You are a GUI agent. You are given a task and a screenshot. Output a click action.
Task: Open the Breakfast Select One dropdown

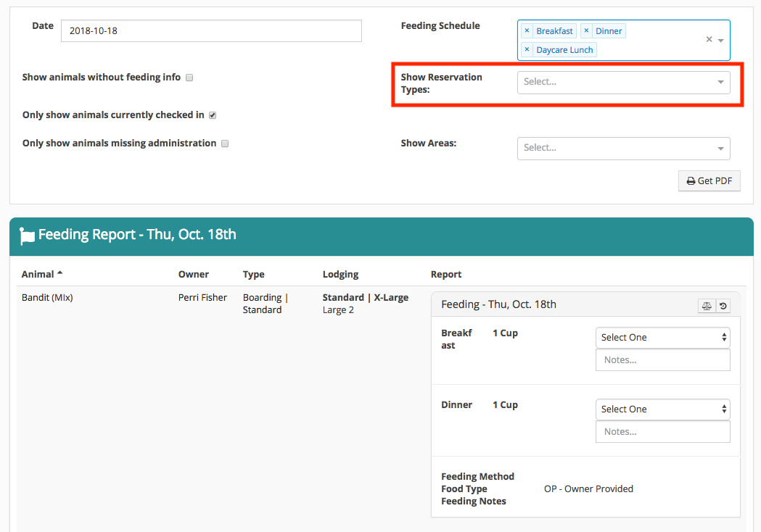[x=662, y=337]
